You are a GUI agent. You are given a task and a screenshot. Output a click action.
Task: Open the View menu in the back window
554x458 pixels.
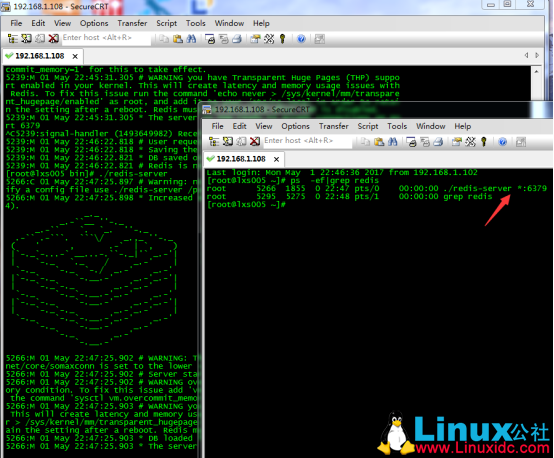point(62,23)
